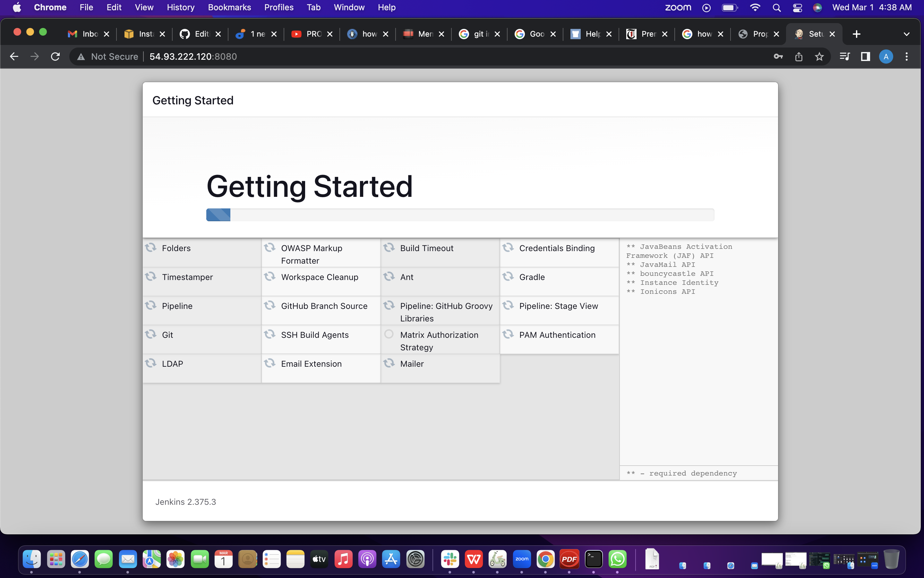The width and height of the screenshot is (924, 578).
Task: Open the Bookmarks menu
Action: 229,8
